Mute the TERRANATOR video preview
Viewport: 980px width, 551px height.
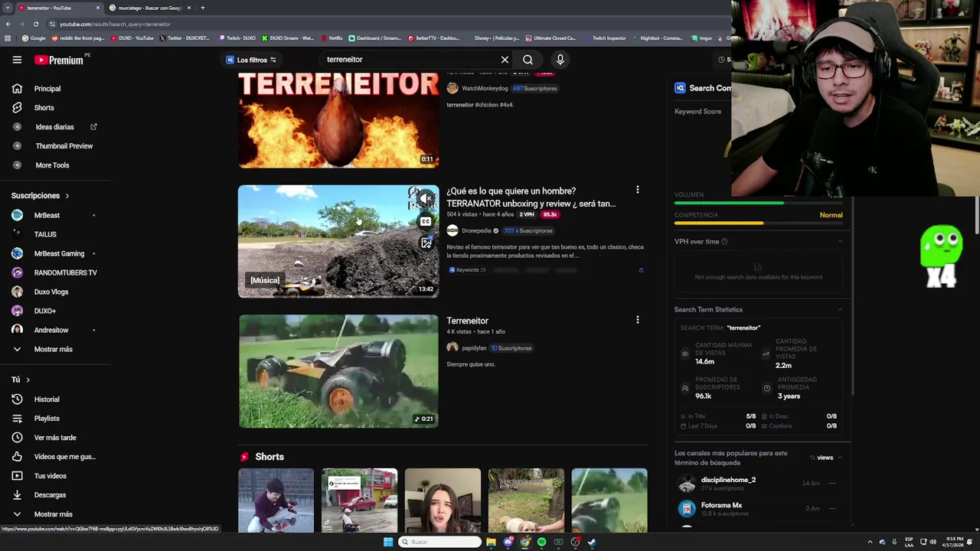(426, 199)
